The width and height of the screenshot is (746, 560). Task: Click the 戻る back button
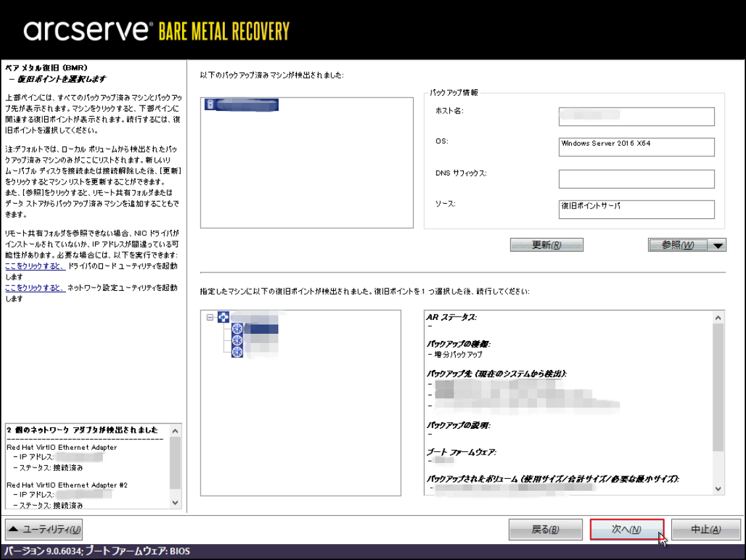click(545, 530)
